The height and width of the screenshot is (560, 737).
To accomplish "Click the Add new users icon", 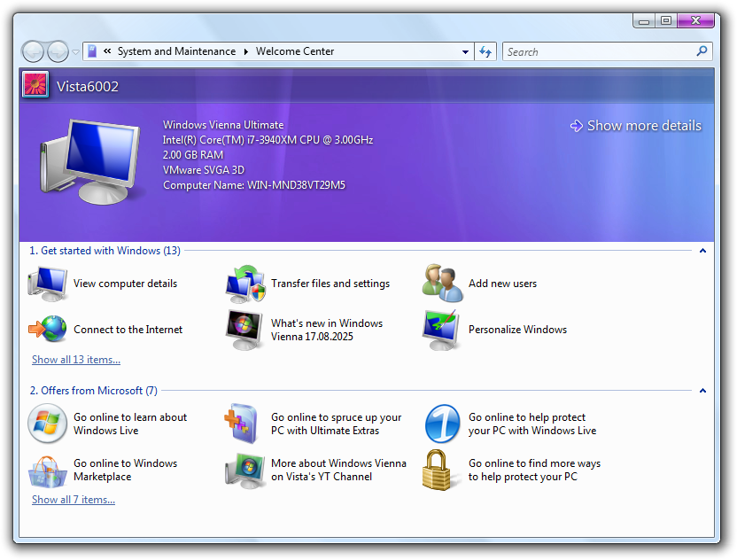I will 443,284.
